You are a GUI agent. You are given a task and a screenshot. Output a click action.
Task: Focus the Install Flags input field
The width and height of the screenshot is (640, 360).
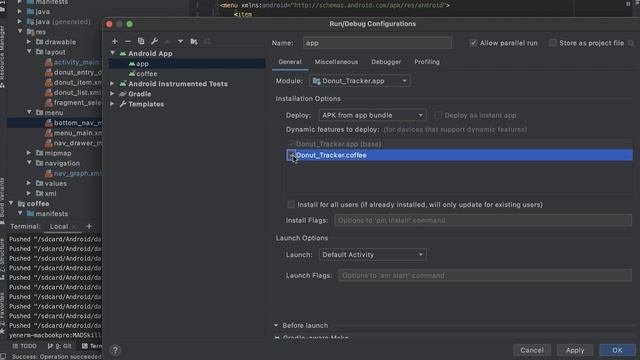click(x=483, y=220)
